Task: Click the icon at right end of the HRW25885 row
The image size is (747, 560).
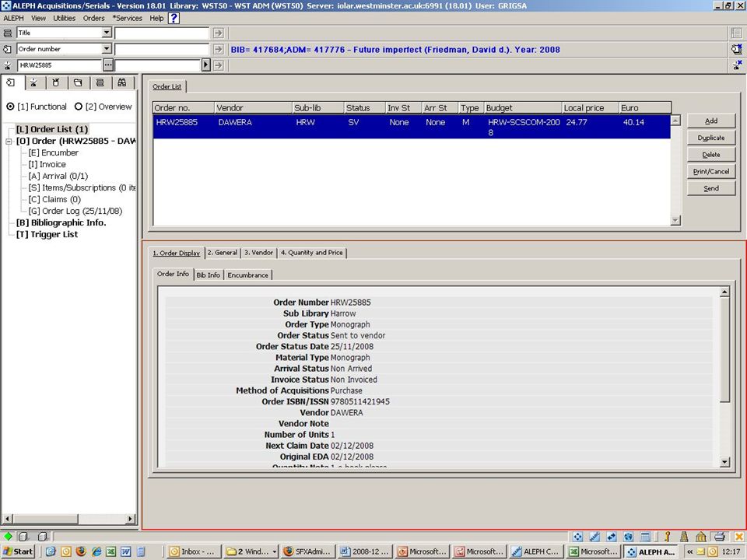Action: point(737,65)
